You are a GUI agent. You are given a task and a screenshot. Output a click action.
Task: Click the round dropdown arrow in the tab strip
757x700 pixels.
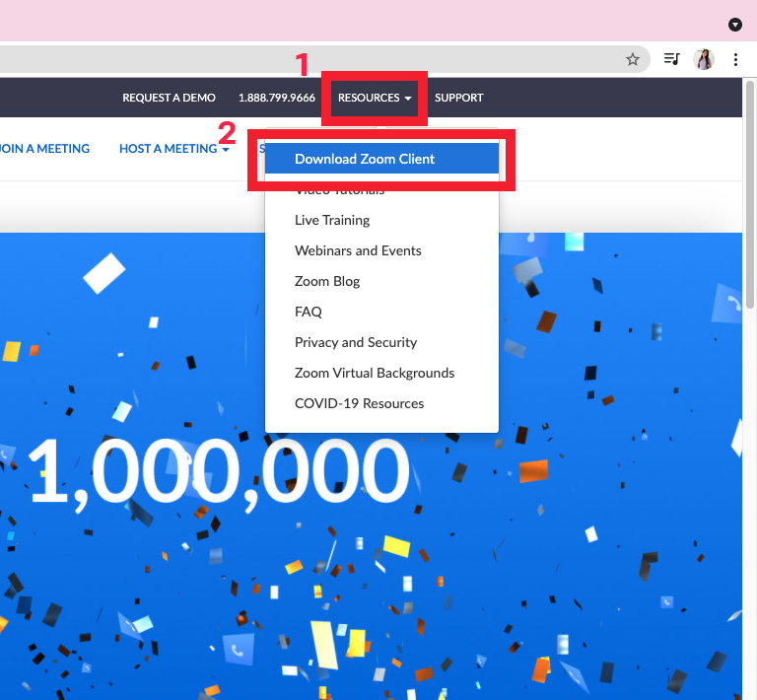tap(734, 24)
